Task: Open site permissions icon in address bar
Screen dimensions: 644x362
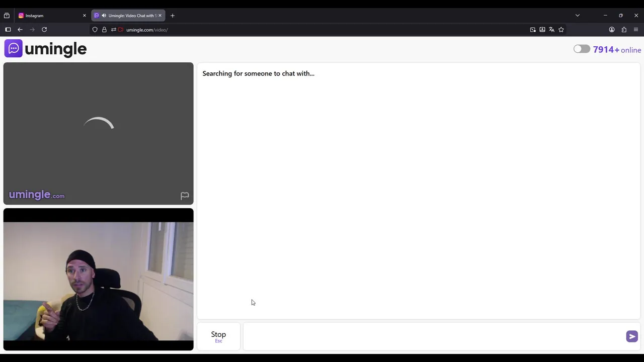Action: pos(113,30)
